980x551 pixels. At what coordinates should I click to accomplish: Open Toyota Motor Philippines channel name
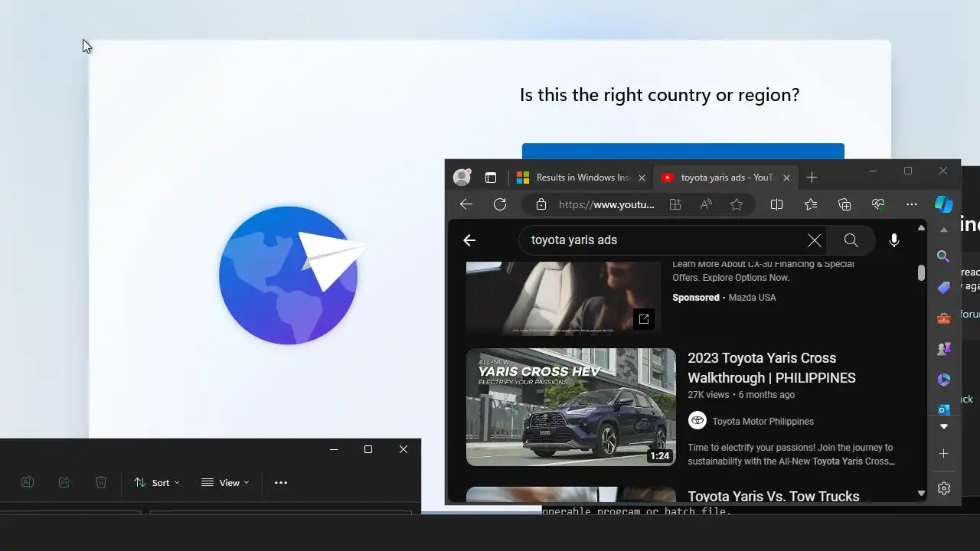tap(763, 422)
